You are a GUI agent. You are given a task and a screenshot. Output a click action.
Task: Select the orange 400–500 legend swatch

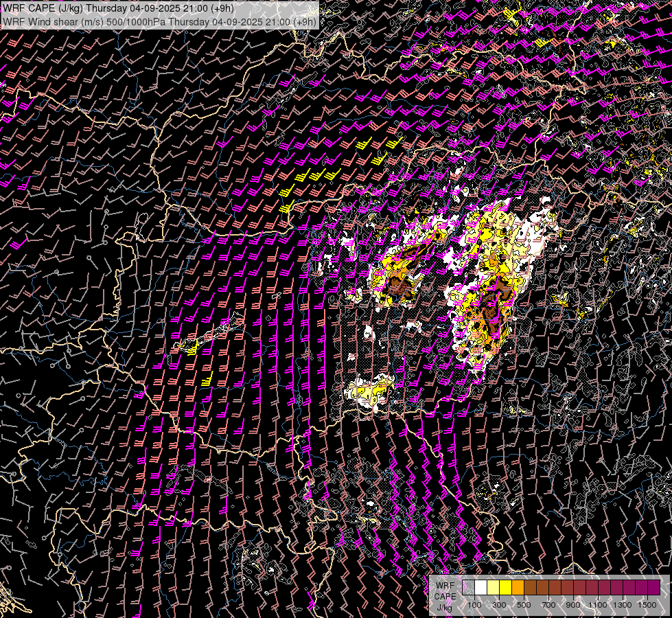click(518, 588)
